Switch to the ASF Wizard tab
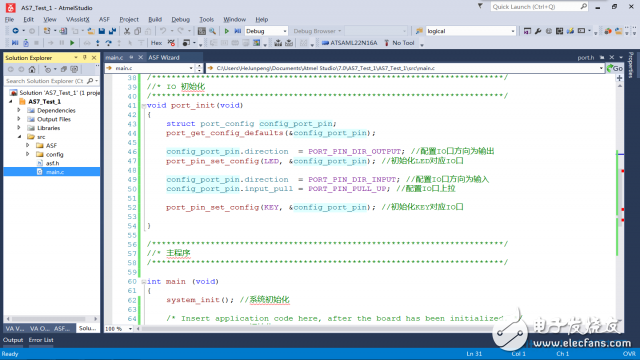 coord(164,58)
